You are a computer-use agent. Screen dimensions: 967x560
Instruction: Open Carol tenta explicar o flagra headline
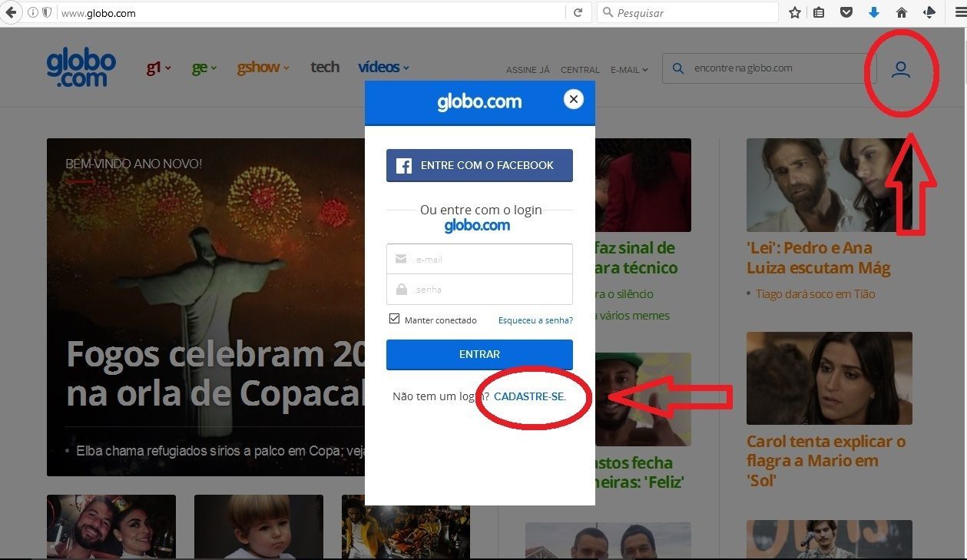tap(826, 461)
